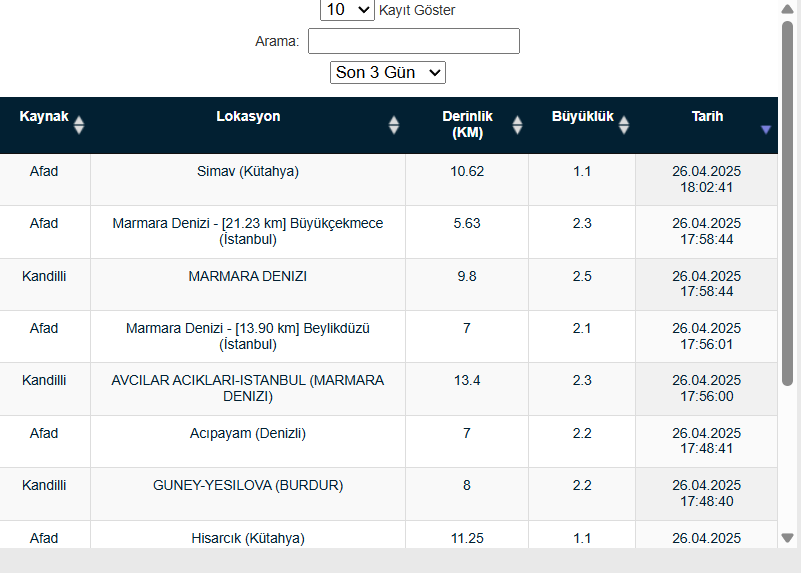Open the Son 3 Gün date range dropdown
Image resolution: width=801 pixels, height=573 pixels.
point(388,73)
